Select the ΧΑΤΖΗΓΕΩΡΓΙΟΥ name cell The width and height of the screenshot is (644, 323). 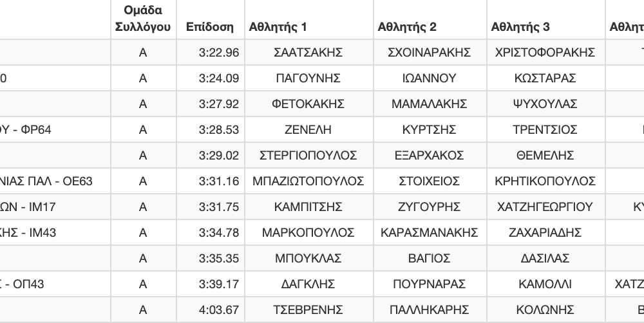coord(546,207)
